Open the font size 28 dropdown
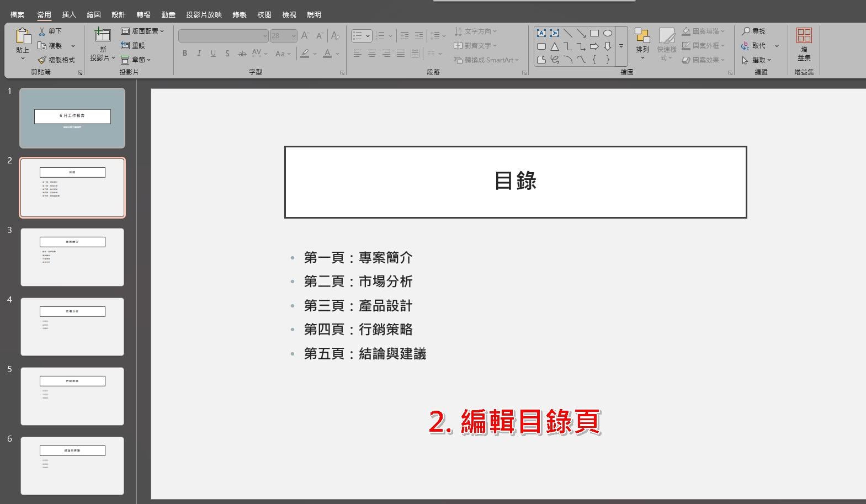The width and height of the screenshot is (866, 504). 294,36
